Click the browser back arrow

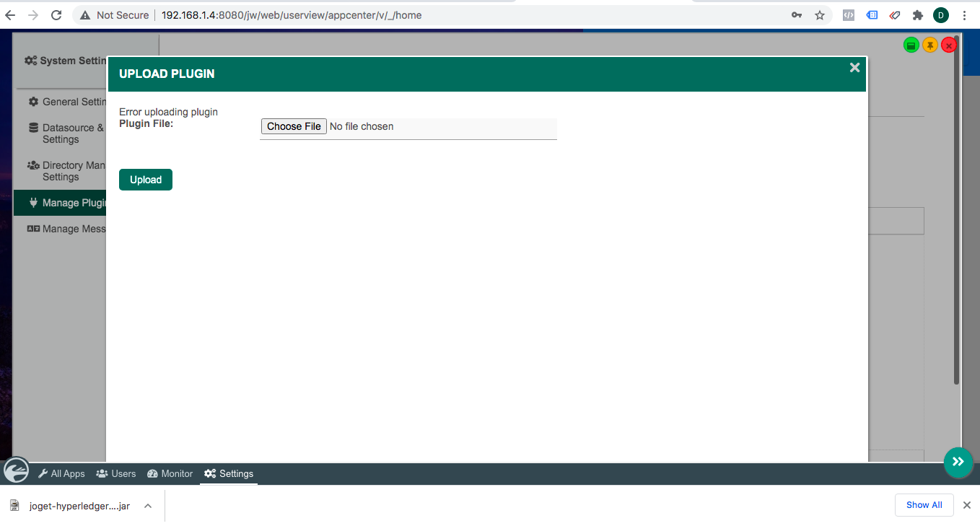tap(11, 15)
